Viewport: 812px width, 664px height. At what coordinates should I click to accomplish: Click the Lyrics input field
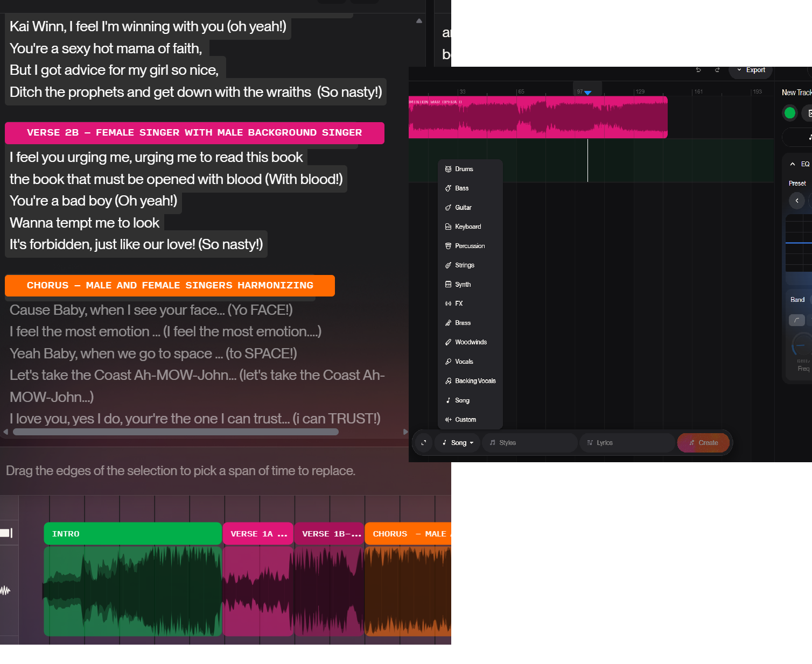627,443
